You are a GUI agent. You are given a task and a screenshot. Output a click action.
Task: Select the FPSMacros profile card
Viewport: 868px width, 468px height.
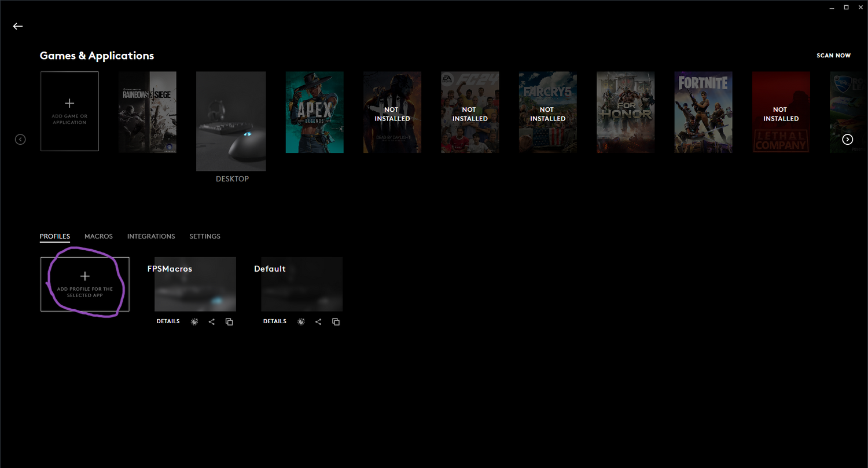(x=195, y=284)
